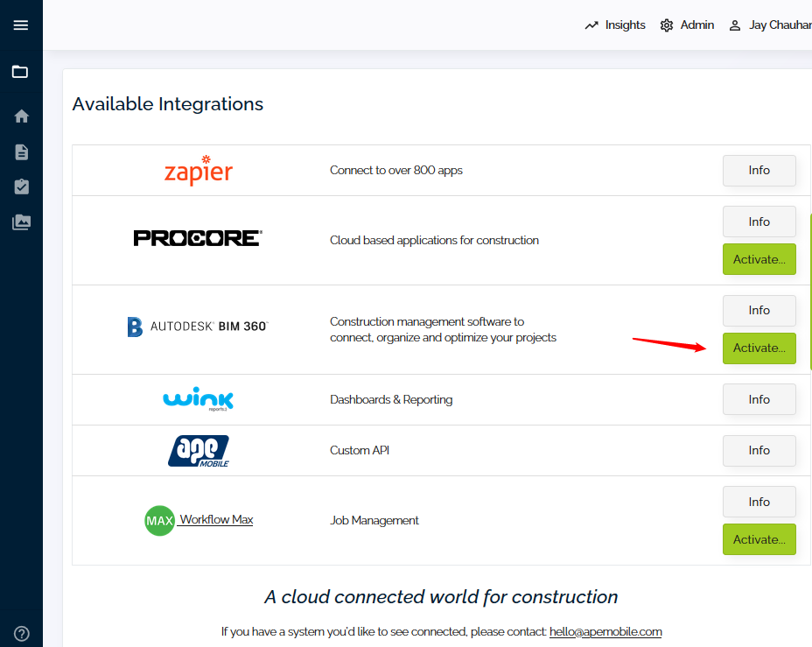Activate the Procore integration
The height and width of the screenshot is (647, 812).
click(x=759, y=259)
